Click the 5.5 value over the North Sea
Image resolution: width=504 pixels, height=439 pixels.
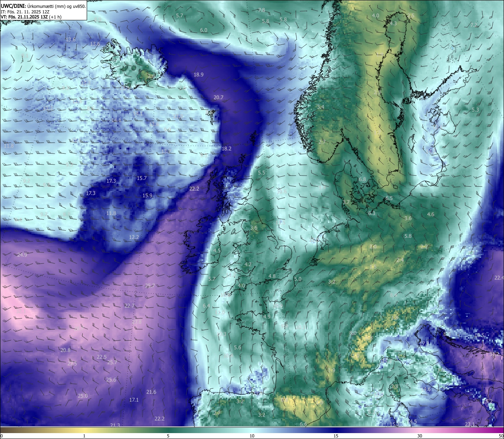[261, 172]
